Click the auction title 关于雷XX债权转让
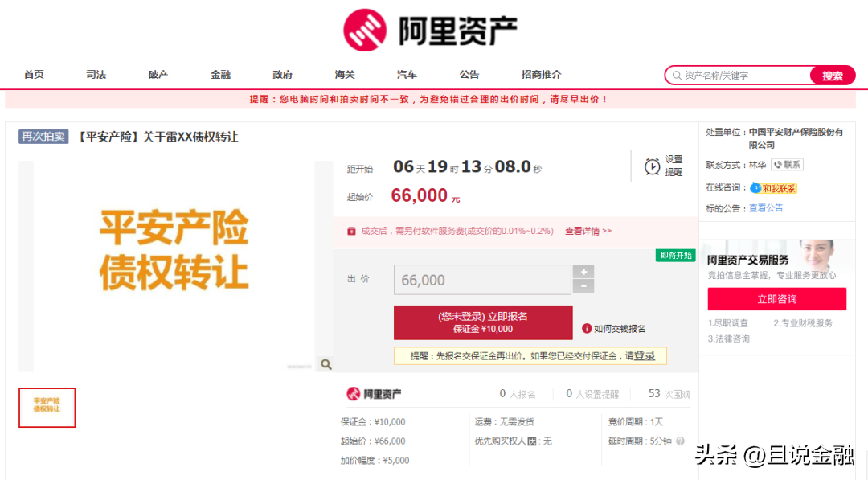 (x=190, y=137)
